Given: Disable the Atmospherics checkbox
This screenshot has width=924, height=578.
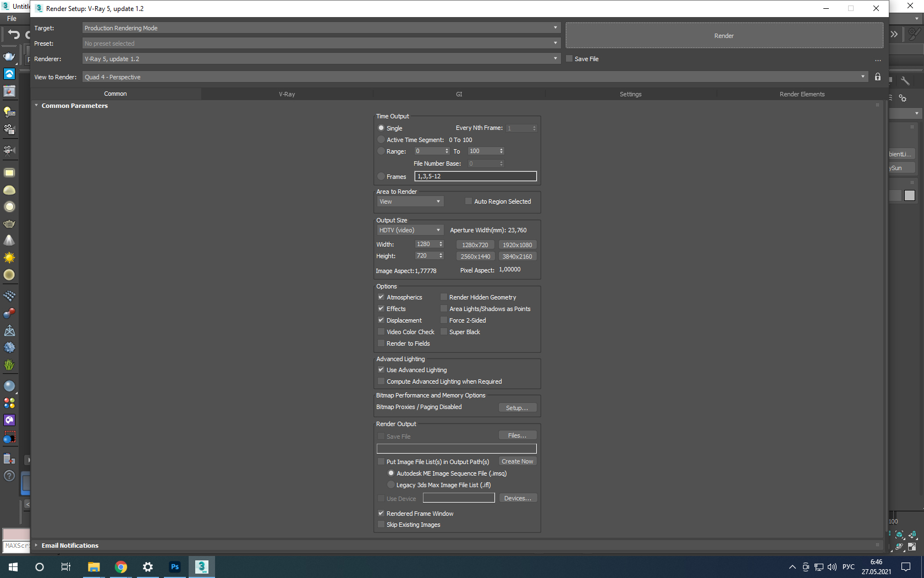Looking at the screenshot, I should (x=381, y=297).
